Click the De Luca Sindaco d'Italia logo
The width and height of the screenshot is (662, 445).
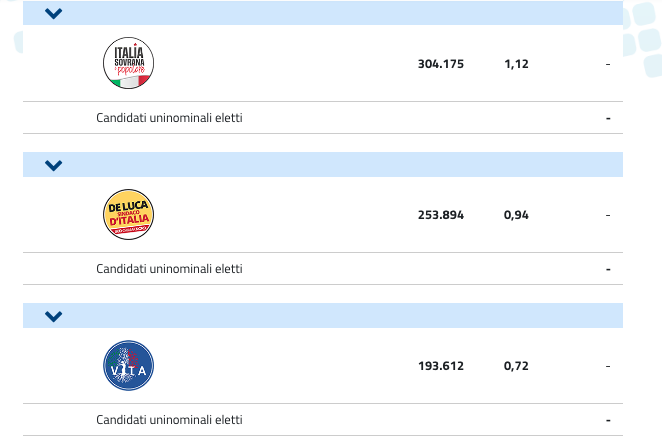coord(129,214)
